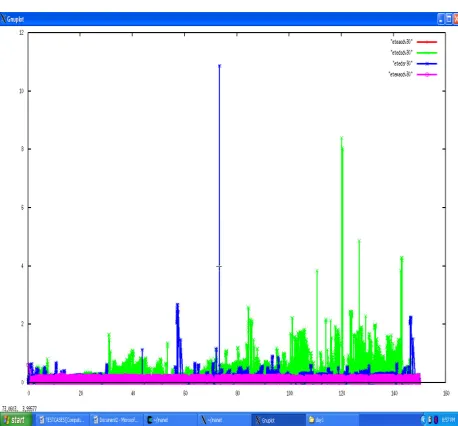Click the legend label beside the blue line
Screen dimensions: 458x426
click(x=403, y=63)
